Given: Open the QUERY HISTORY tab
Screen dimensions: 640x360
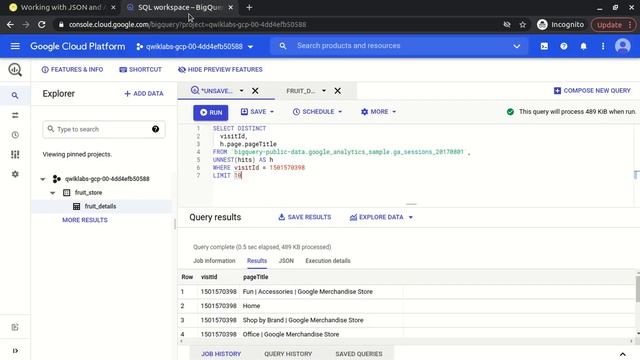Looking at the screenshot, I should (x=288, y=354).
